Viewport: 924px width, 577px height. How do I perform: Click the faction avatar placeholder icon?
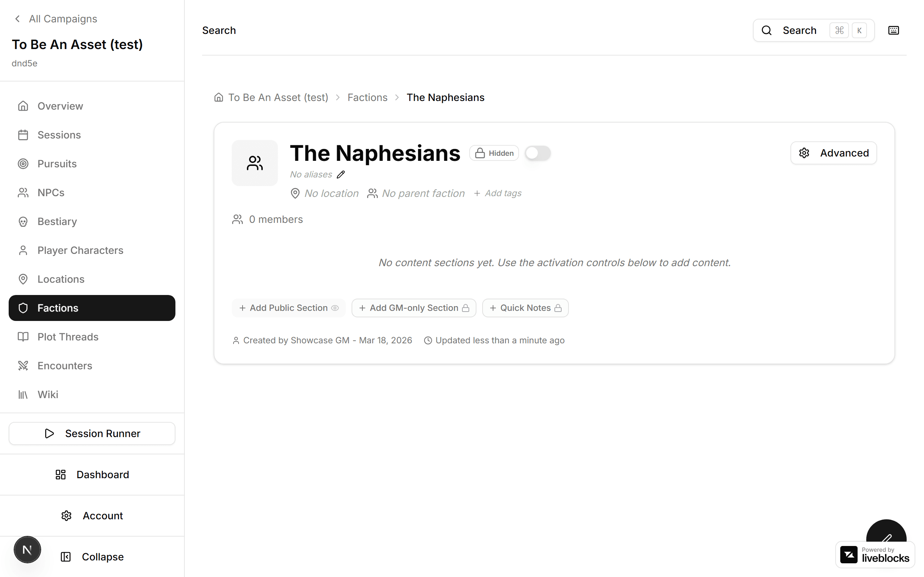click(254, 163)
